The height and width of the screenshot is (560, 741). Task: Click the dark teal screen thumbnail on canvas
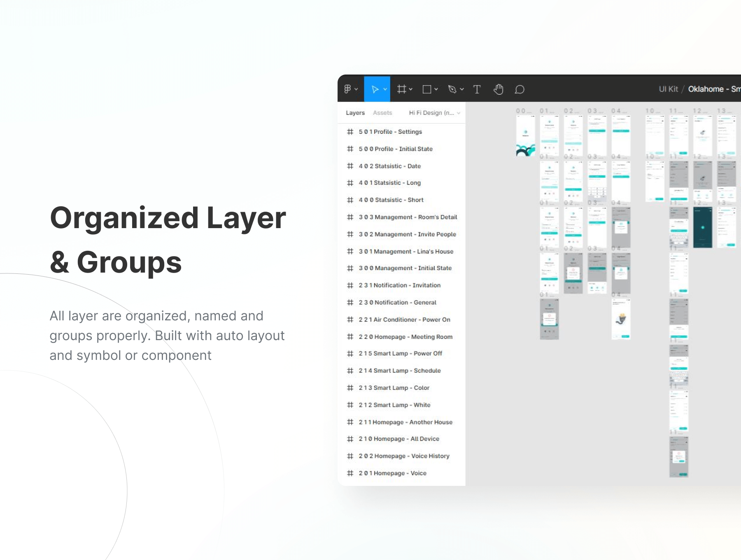pos(702,227)
